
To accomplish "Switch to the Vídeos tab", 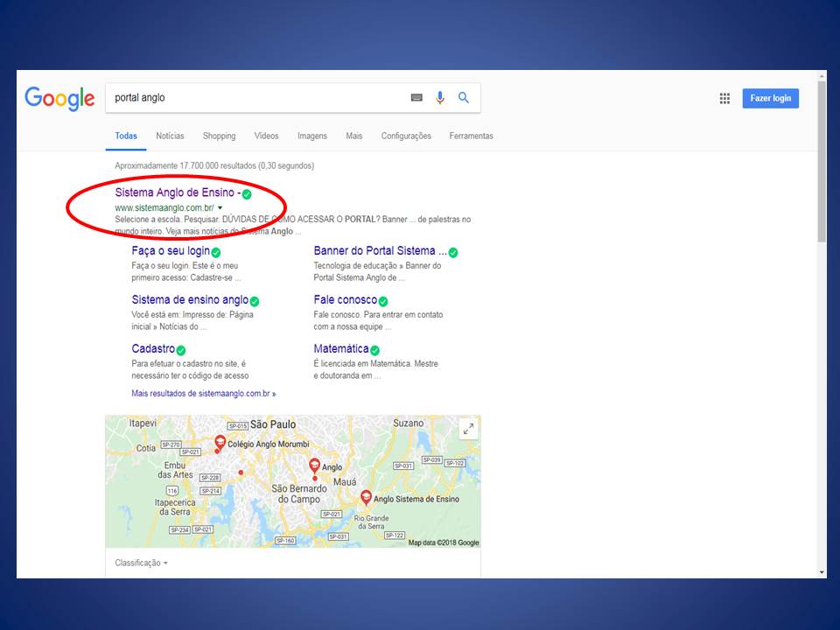I will click(x=266, y=136).
